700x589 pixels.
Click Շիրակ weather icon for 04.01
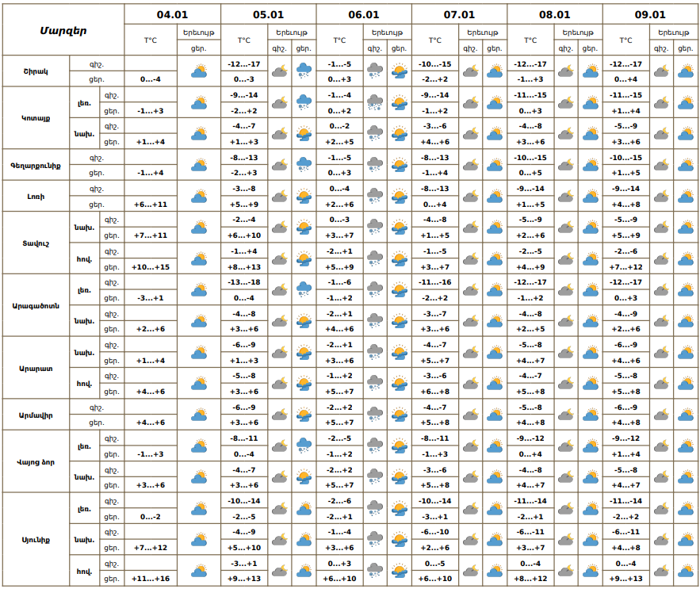(198, 71)
